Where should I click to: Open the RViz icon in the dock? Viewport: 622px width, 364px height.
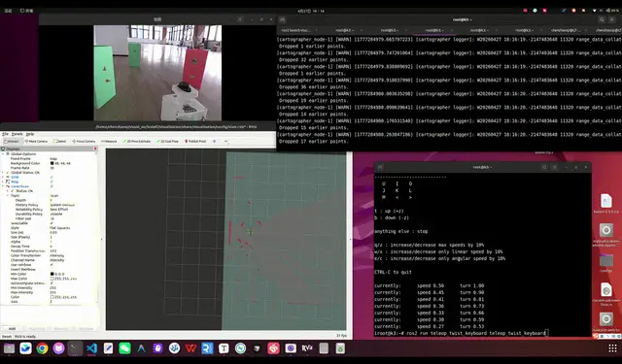[307, 348]
